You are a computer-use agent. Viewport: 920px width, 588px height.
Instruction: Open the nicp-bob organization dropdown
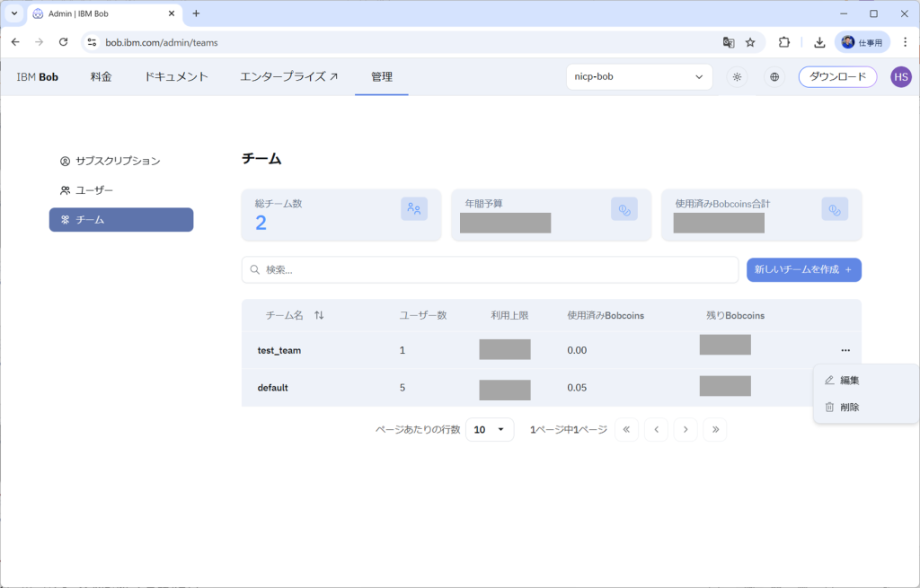click(640, 77)
